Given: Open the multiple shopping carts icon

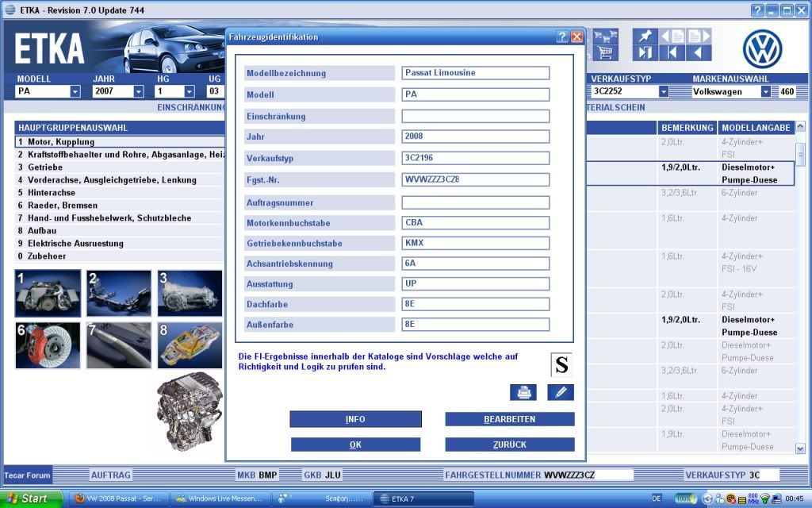Looking at the screenshot, I should [x=605, y=37].
